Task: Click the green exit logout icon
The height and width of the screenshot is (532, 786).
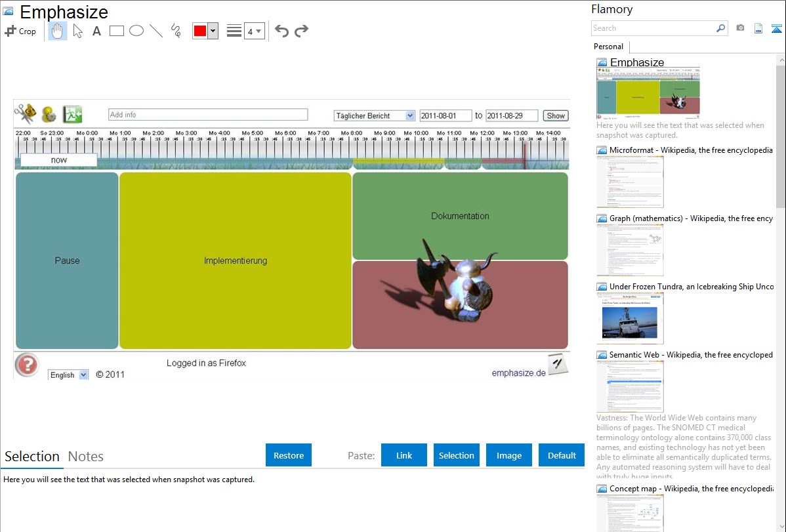Action: (72, 114)
